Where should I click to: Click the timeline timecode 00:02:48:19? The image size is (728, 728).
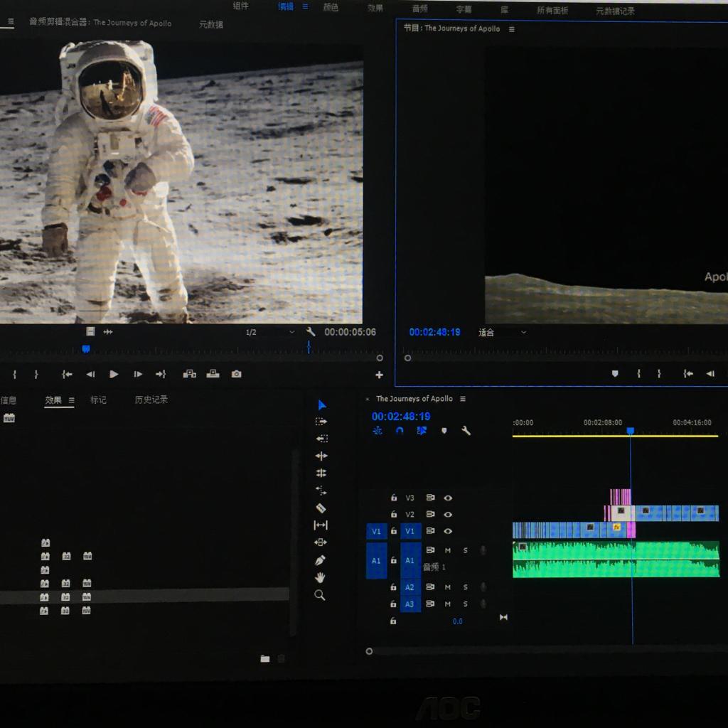[x=401, y=417]
